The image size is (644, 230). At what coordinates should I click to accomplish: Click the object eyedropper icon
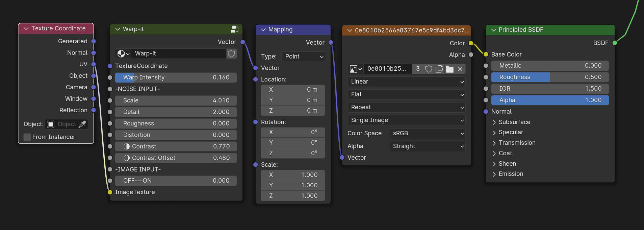(x=82, y=124)
